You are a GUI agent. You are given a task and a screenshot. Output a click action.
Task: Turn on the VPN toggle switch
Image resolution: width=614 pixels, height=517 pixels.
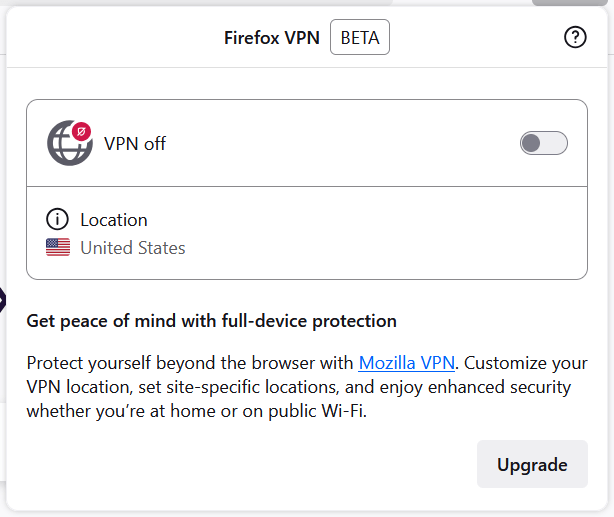(x=543, y=143)
